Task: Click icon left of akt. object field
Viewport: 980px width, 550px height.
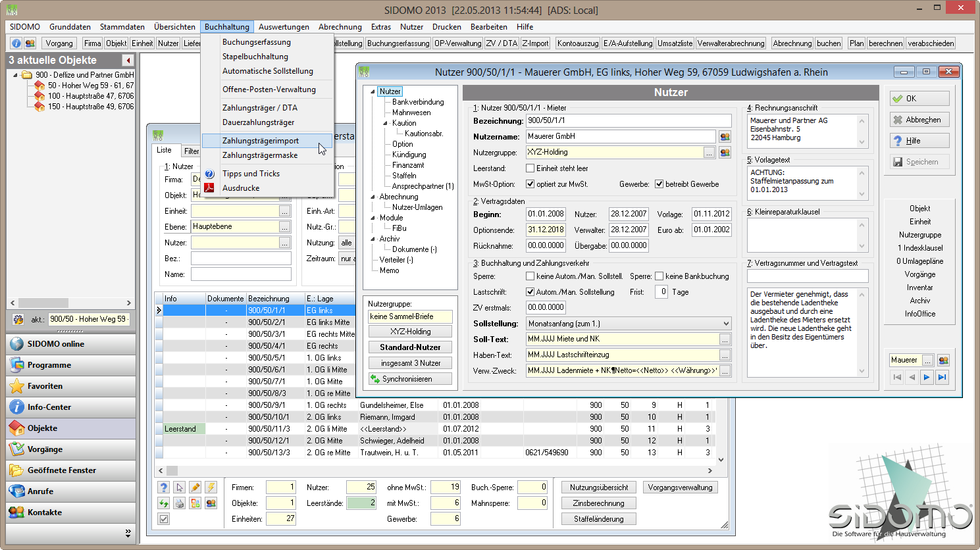Action: pos(18,319)
